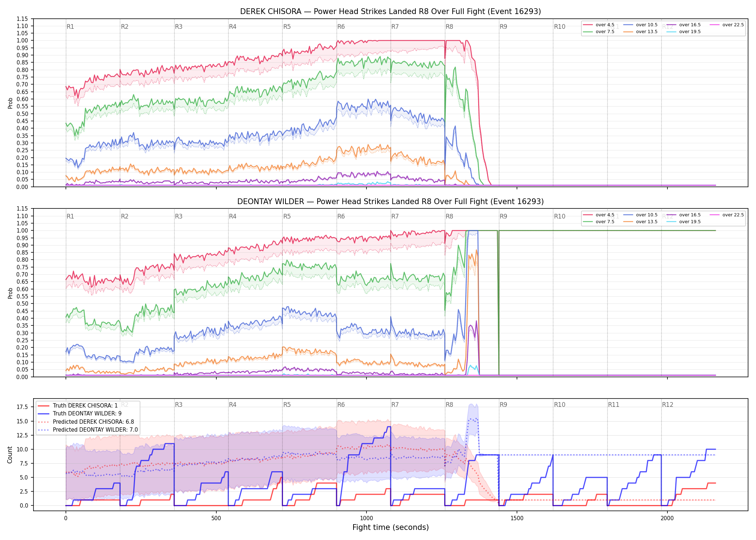Click the R9 round marker in Wilder chart
Viewport: 756px width, 540px height.
(x=503, y=216)
